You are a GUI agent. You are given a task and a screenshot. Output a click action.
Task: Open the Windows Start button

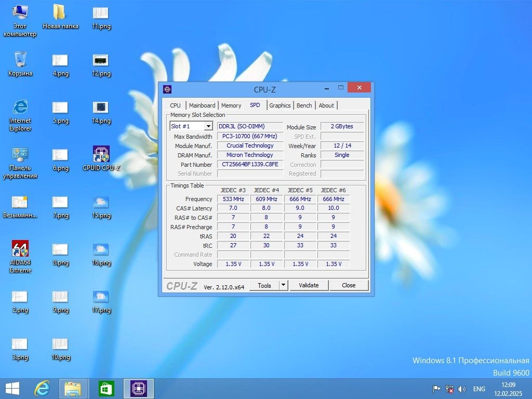coord(12,389)
